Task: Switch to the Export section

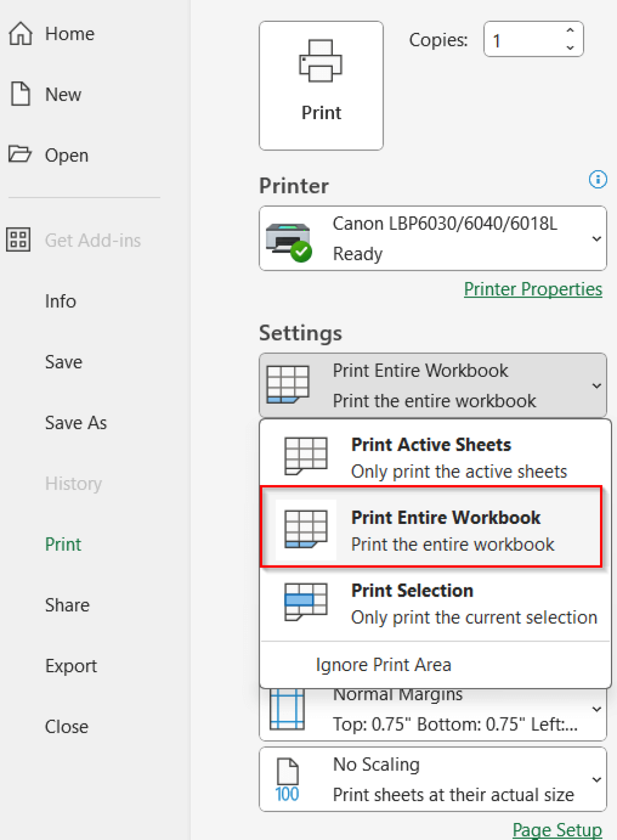Action: 70,666
